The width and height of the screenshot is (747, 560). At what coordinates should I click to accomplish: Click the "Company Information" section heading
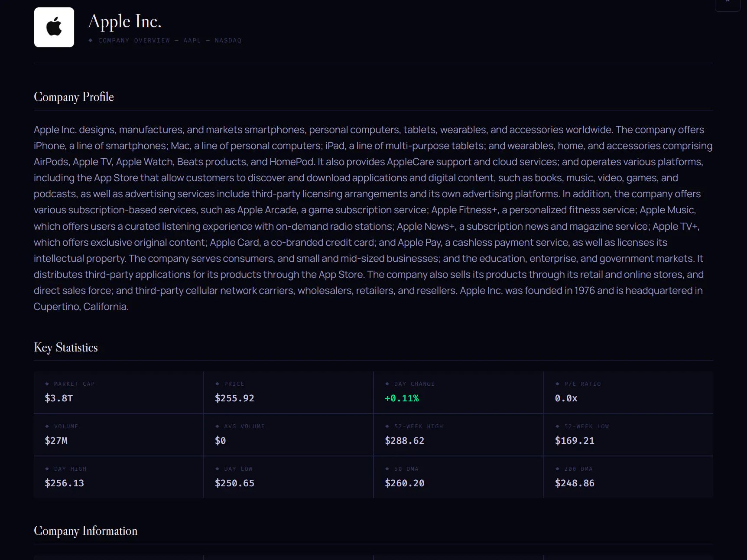86,531
